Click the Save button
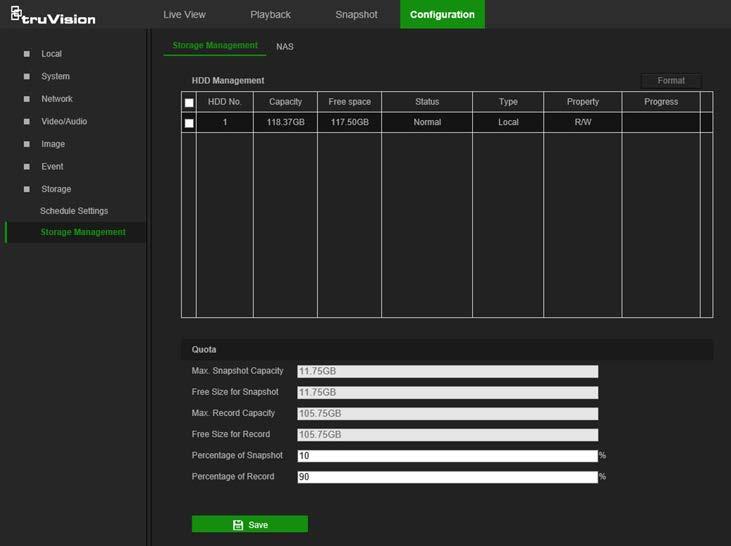 250,524
